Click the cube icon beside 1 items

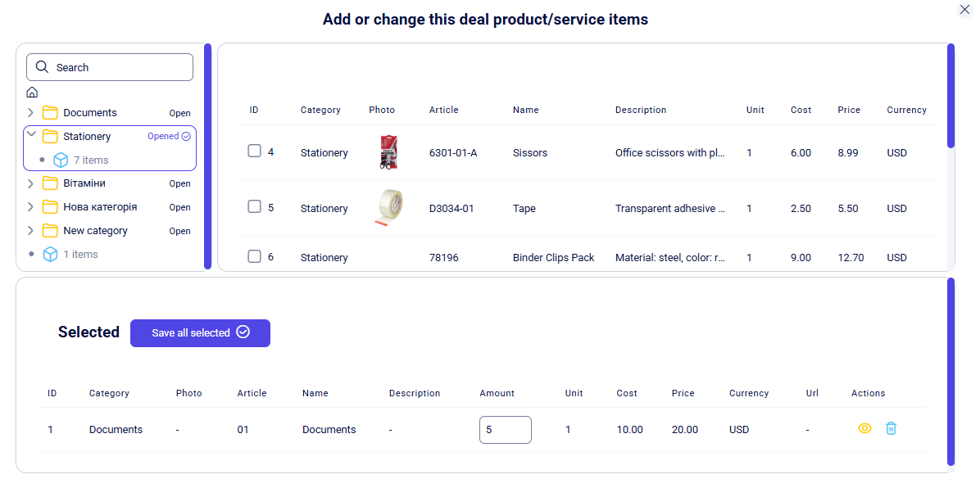coord(50,254)
